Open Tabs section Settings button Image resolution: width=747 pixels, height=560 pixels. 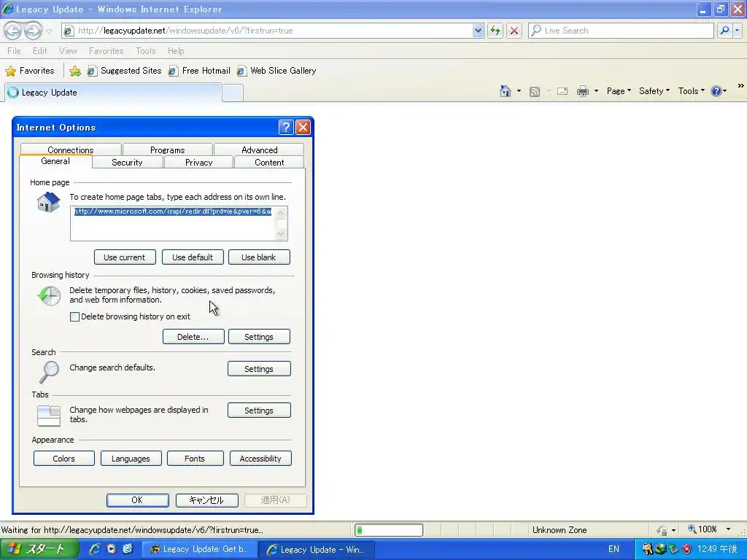(x=259, y=411)
